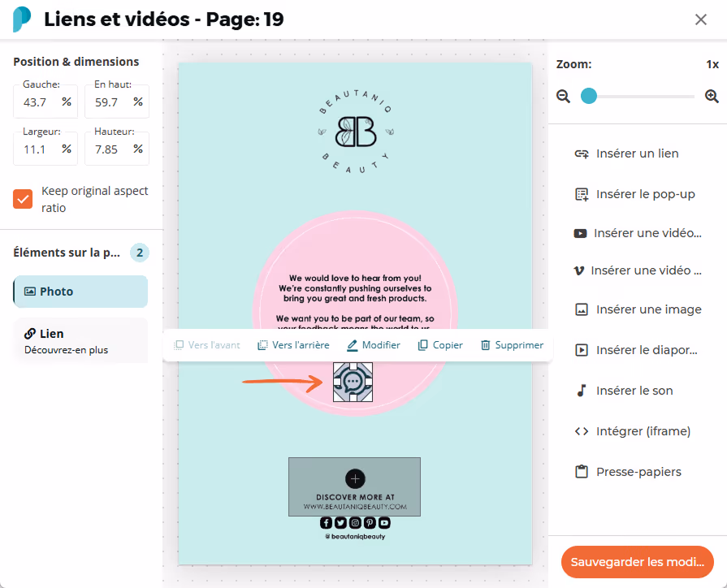Select the Lien Découvrez-en plus element
This screenshot has height=588, width=727.
tap(80, 341)
